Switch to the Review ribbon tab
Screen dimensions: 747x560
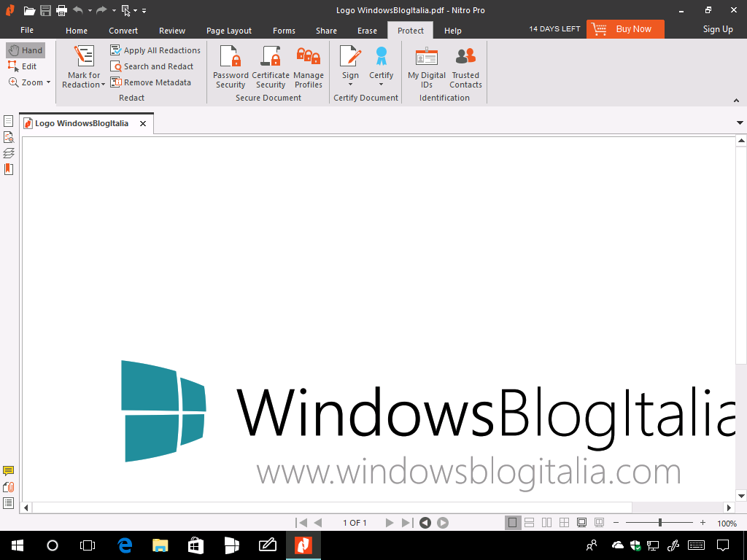(x=172, y=31)
